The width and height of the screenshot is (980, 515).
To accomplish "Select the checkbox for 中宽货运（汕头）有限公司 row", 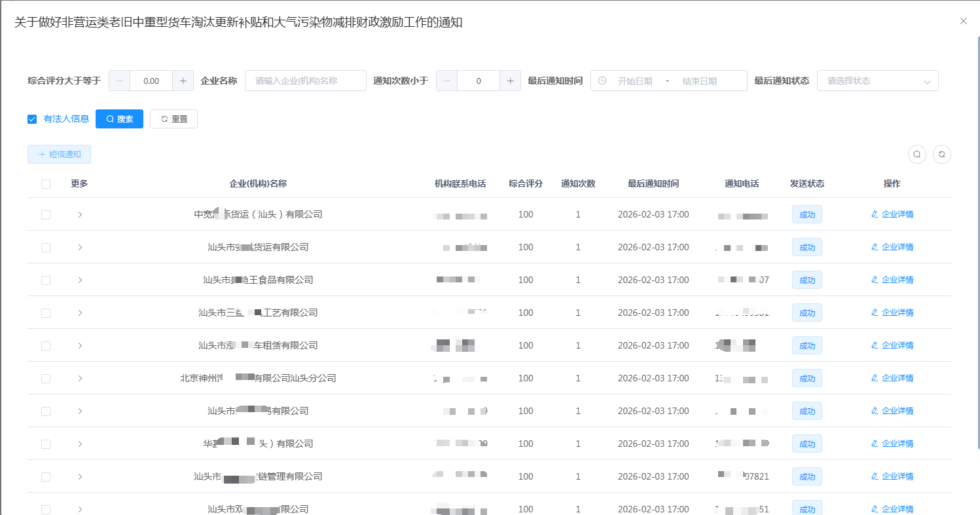I will [x=46, y=214].
